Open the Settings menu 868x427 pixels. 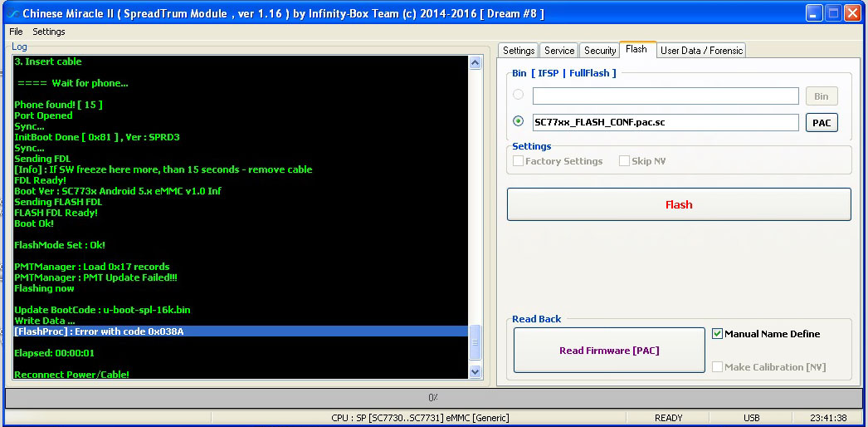[49, 32]
